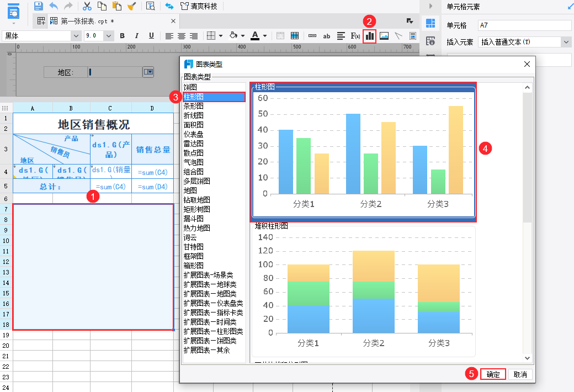The height and width of the screenshot is (392, 574).
Task: Close the 第一张报表.cpt tab
Action: click(173, 21)
